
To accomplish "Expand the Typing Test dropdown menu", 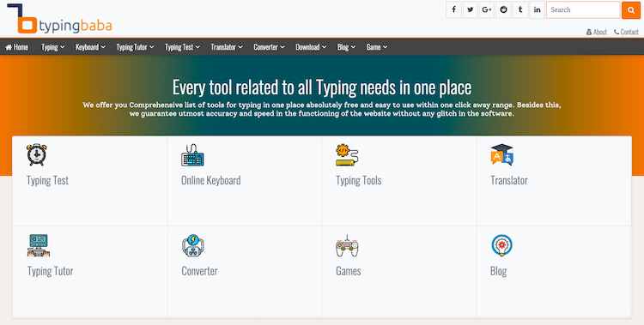I will pyautogui.click(x=182, y=47).
